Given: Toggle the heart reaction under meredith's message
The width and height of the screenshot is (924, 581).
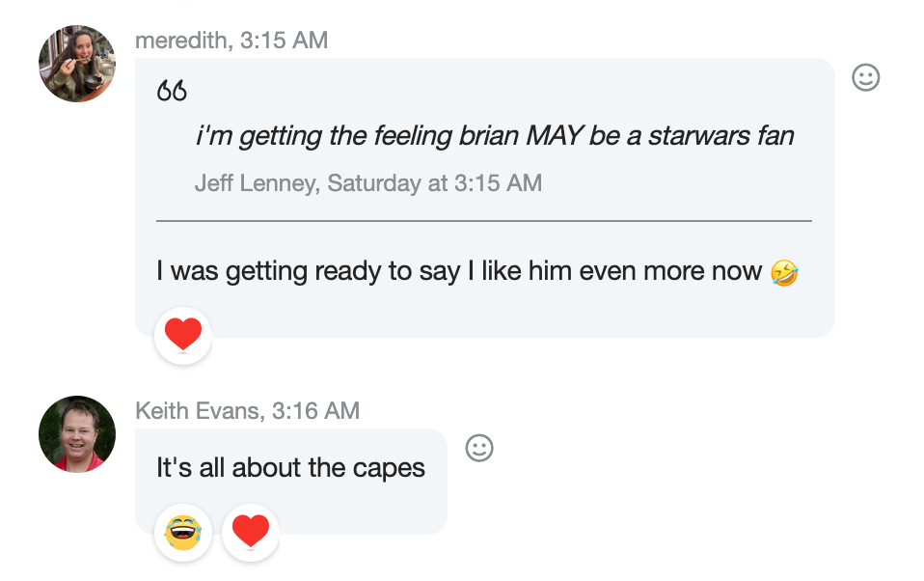Looking at the screenshot, I should point(183,336).
